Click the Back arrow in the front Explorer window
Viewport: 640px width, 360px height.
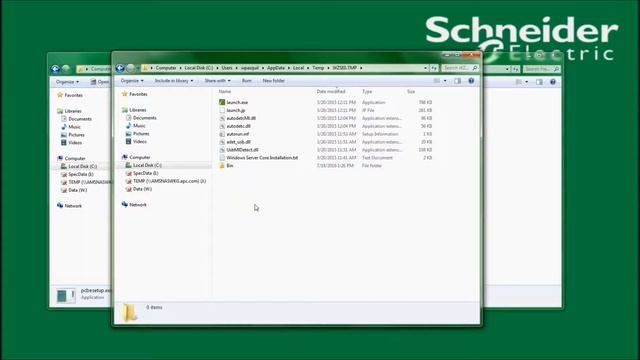tap(120, 68)
